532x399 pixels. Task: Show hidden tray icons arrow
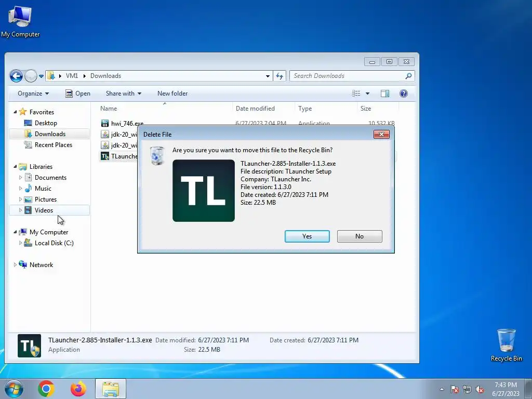[442, 389]
